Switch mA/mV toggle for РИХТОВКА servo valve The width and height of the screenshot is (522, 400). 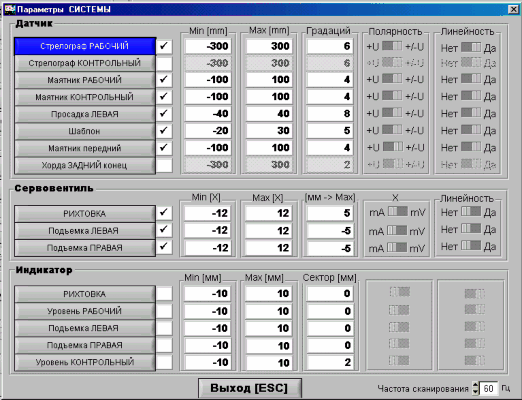point(398,211)
